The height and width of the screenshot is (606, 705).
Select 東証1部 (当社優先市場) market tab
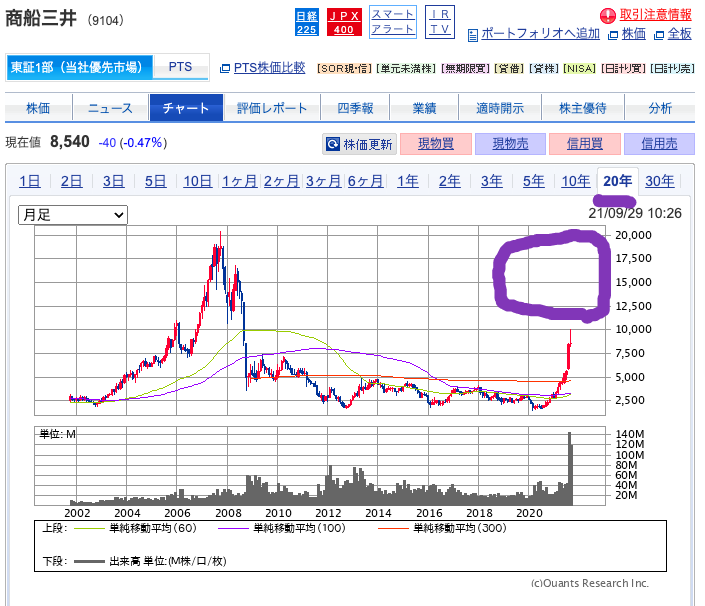80,67
